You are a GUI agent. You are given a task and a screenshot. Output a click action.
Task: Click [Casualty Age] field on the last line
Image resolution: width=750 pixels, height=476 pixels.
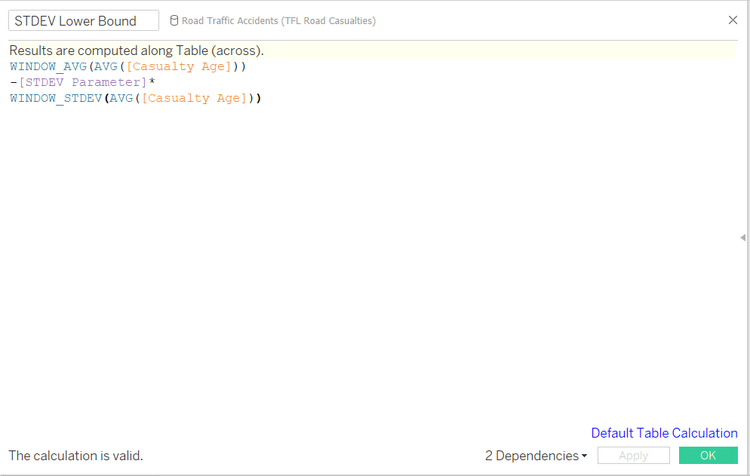tap(194, 98)
